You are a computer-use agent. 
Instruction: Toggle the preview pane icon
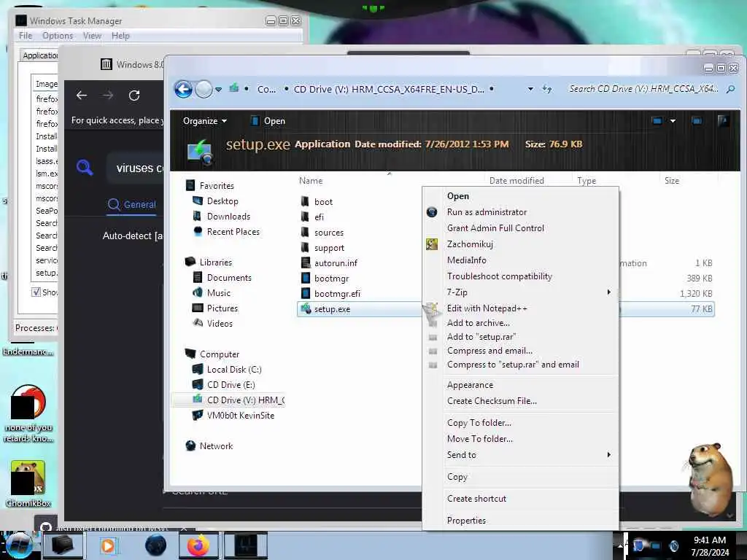[x=697, y=121]
